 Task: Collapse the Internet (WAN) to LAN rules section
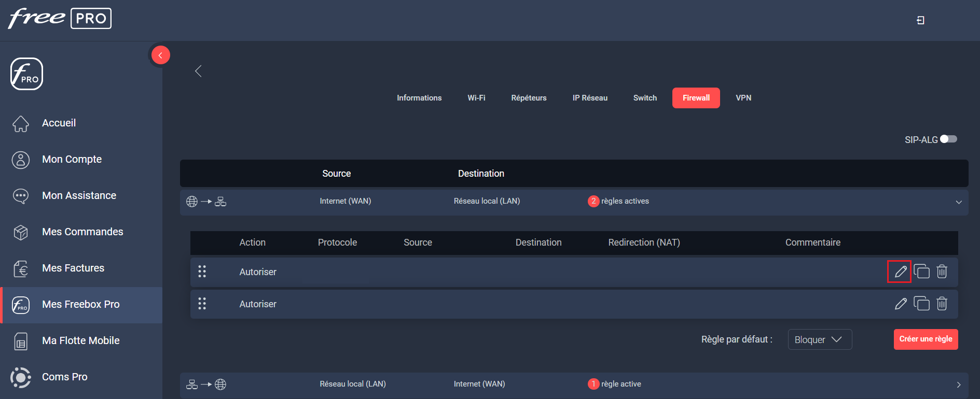(x=959, y=202)
